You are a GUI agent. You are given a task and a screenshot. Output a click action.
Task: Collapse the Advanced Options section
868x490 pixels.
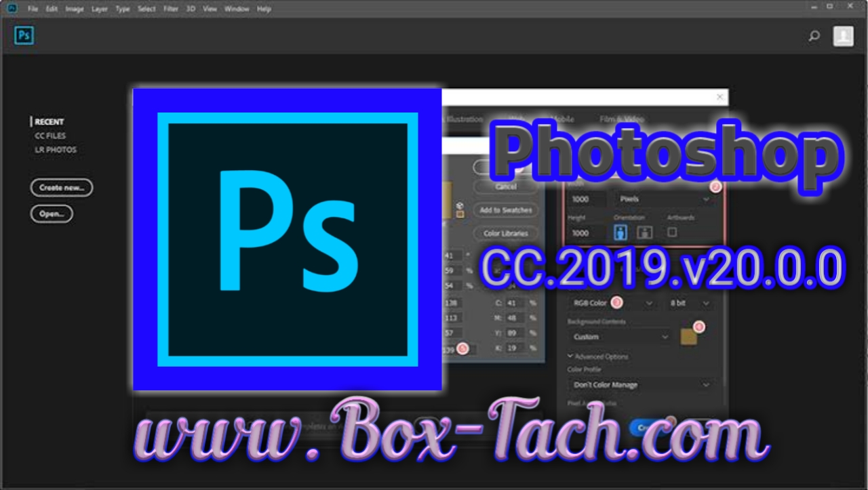(597, 356)
